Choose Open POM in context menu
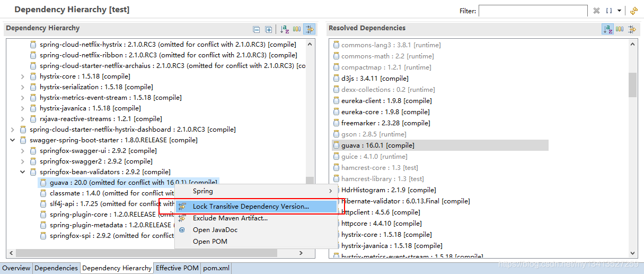644x274 pixels. 257,241
